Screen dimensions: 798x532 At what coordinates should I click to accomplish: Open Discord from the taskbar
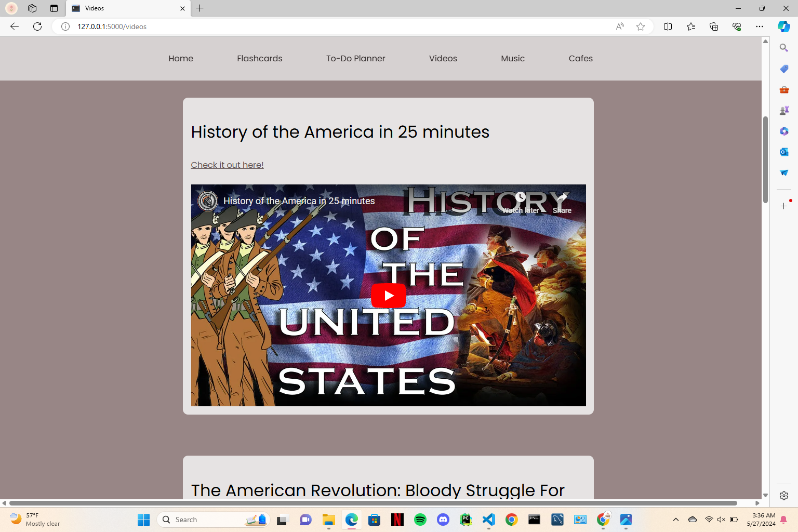pos(443,520)
